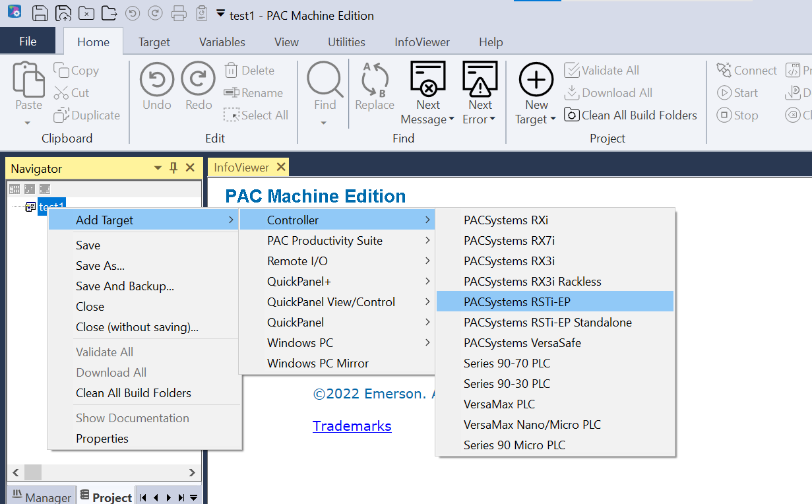Click the Navigator horizontal scrollbar right arrow
This screenshot has height=504, width=812.
tap(192, 472)
